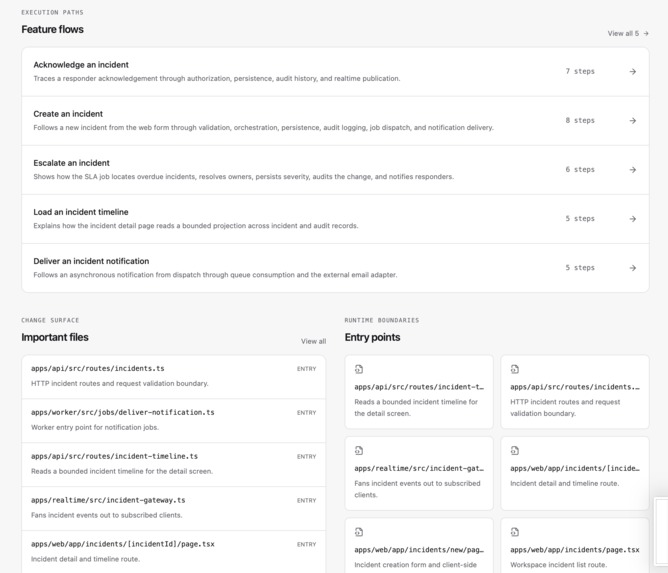Image resolution: width=668 pixels, height=573 pixels.
Task: Click 5 steps on Deliver an incident notification
Action: coord(580,268)
